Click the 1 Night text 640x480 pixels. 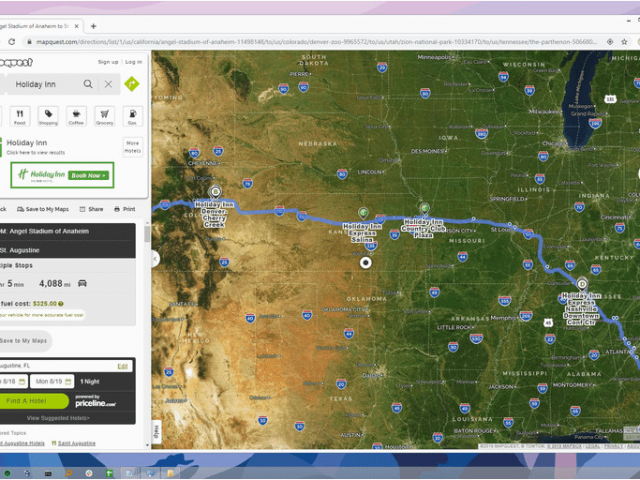(89, 382)
